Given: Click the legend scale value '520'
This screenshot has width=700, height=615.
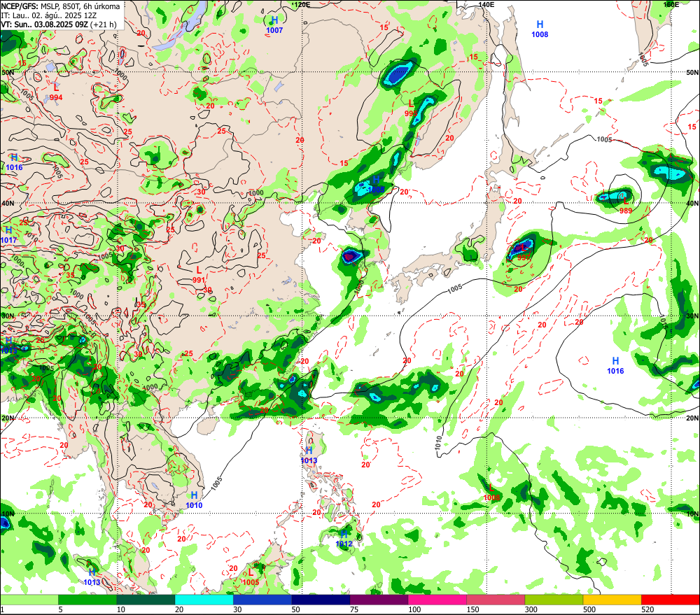Looking at the screenshot, I should tap(647, 609).
